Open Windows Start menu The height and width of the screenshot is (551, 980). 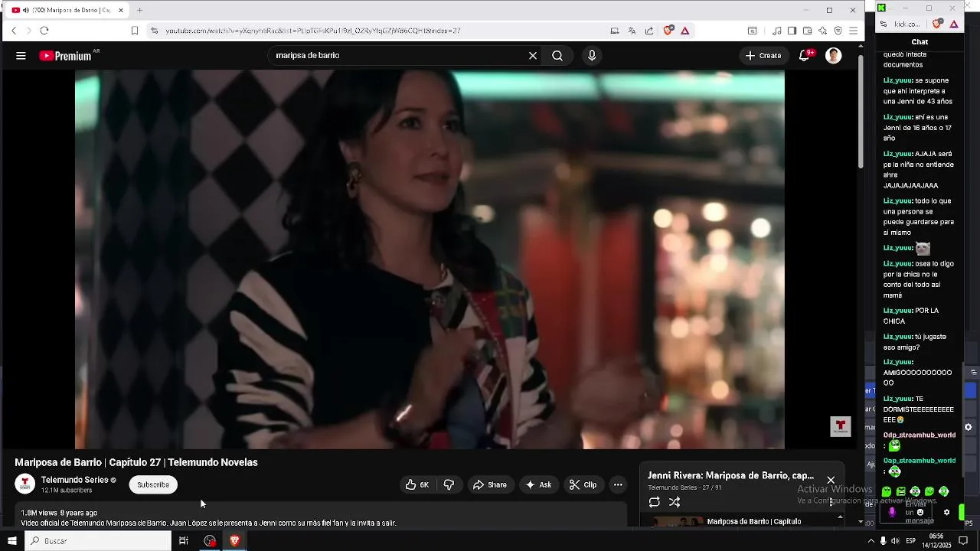11,540
